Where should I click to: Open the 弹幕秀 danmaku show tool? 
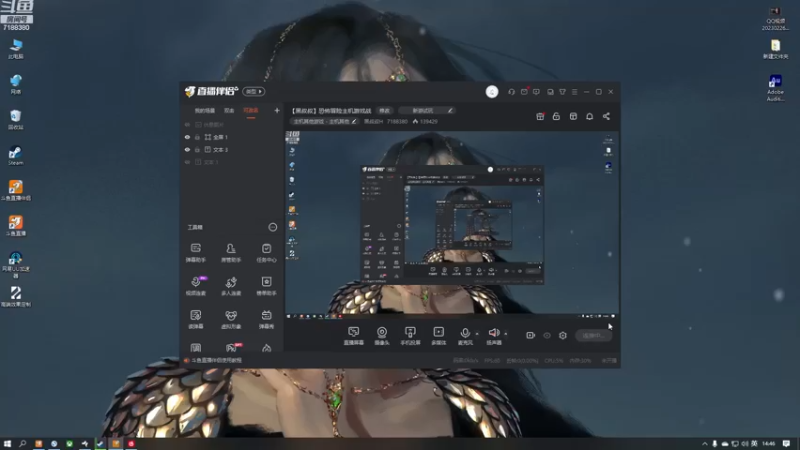click(266, 319)
